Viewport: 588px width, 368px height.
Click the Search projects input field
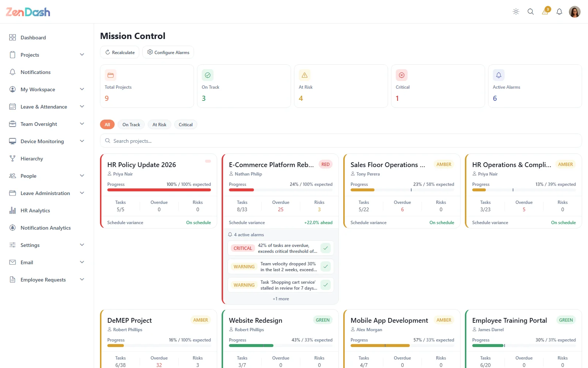[341, 141]
